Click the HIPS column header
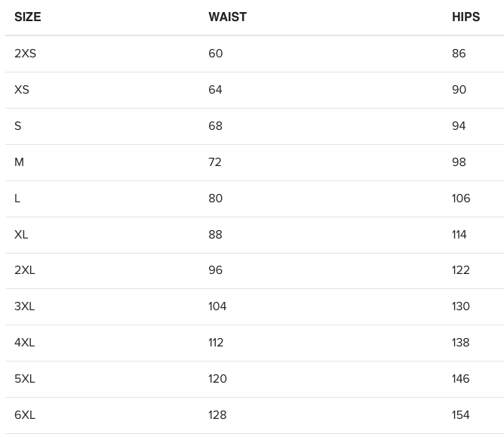The height and width of the screenshot is (437, 504). click(x=466, y=17)
